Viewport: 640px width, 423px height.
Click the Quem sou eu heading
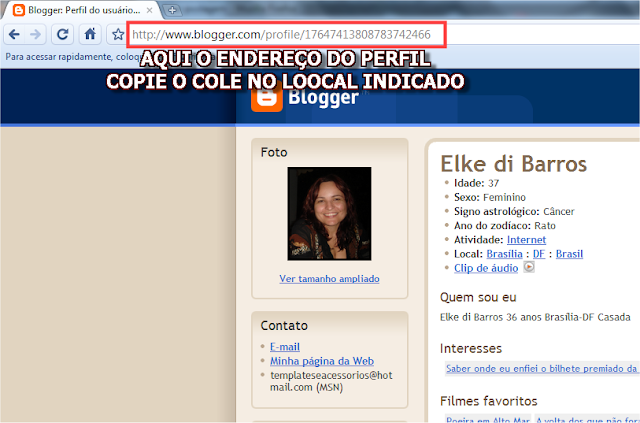pos(478,297)
